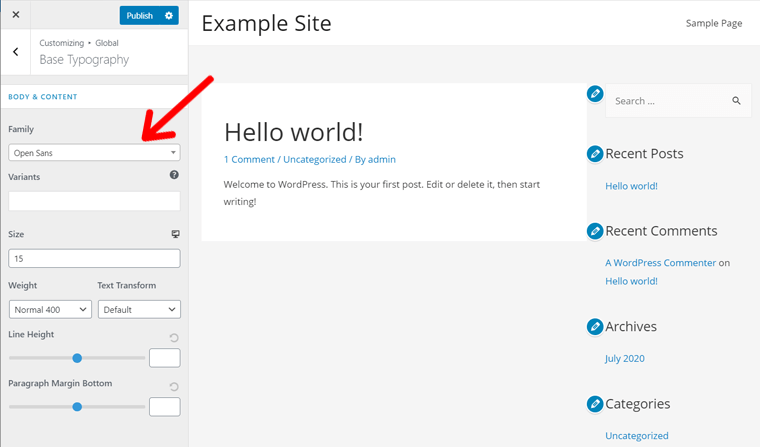Image resolution: width=760 pixels, height=447 pixels.
Task: Reset Line Height with the reset icon
Action: pos(174,338)
